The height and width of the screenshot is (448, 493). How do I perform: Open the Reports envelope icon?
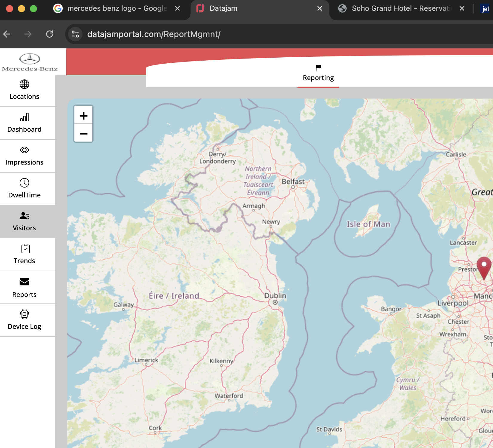[x=24, y=282]
